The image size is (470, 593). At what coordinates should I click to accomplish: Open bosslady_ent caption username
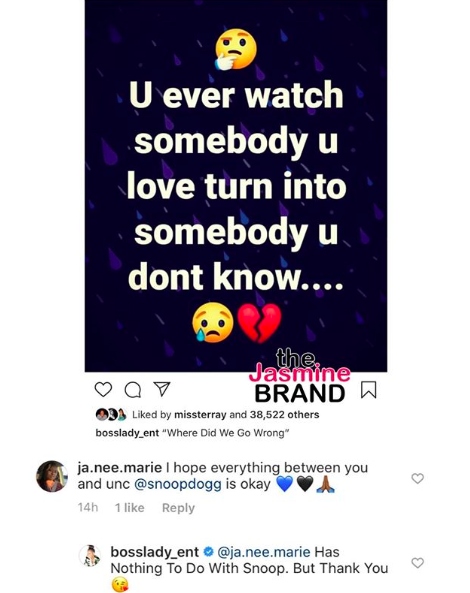[127, 433]
